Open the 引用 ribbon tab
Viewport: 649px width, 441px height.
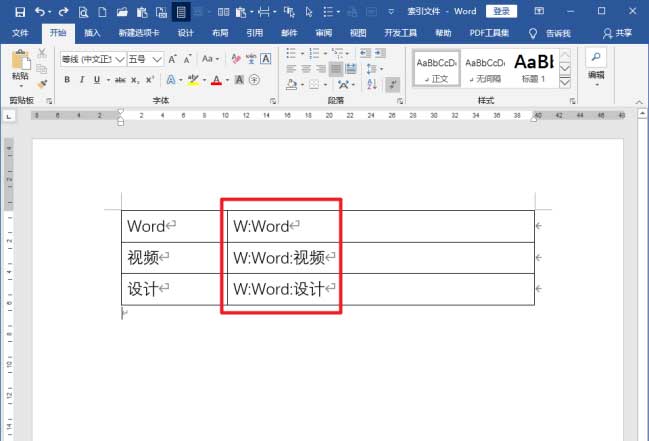(x=254, y=33)
